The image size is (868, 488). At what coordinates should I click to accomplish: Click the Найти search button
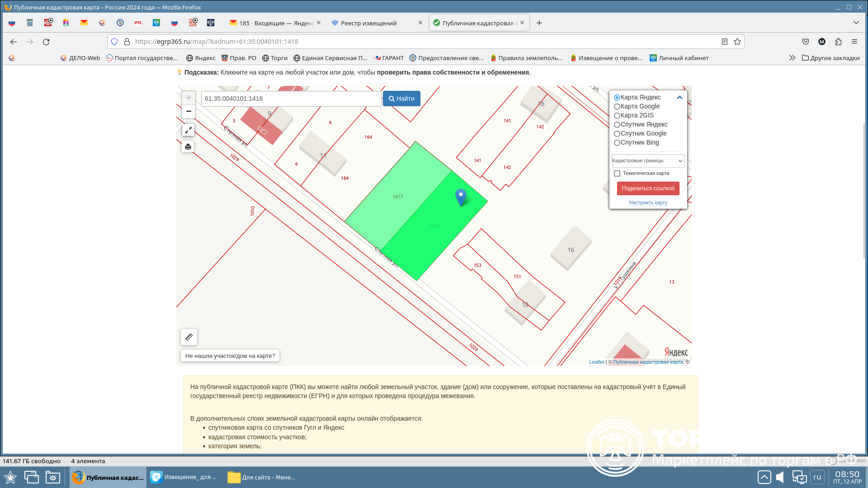(x=401, y=99)
